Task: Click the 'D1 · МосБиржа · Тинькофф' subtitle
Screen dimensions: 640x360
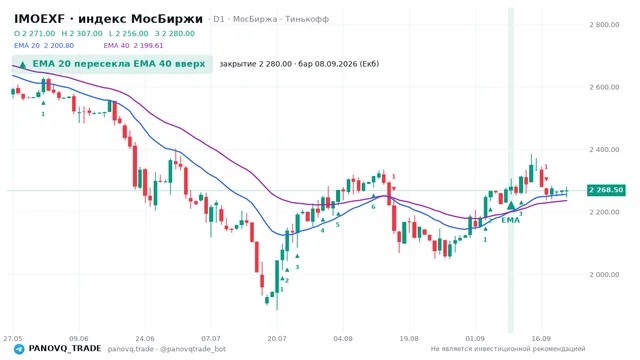Action: 271,19
